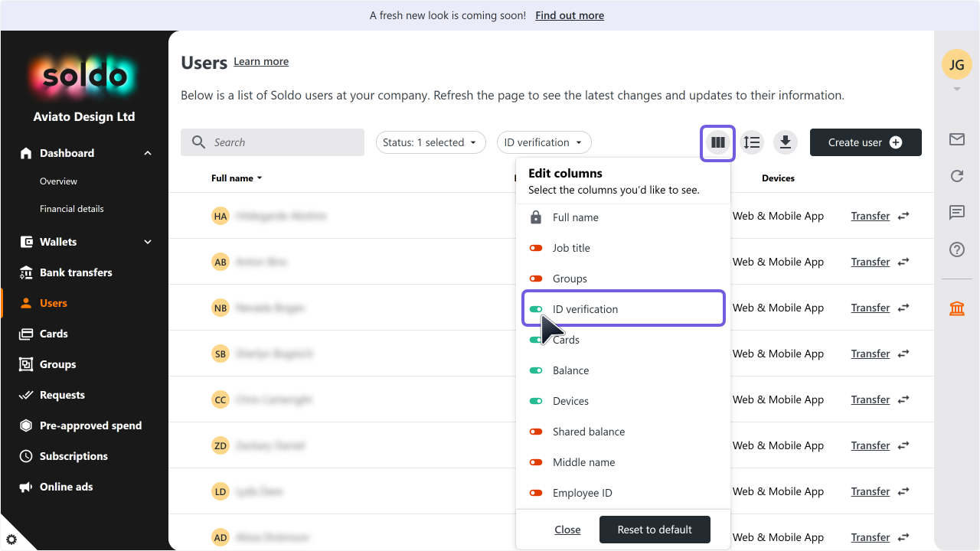This screenshot has width=980, height=551.
Task: Click the settings gear in bottom-left corner
Action: pyautogui.click(x=11, y=540)
